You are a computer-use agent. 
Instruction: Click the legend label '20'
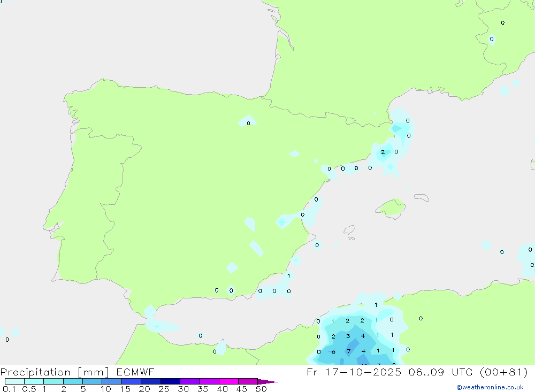point(144,389)
